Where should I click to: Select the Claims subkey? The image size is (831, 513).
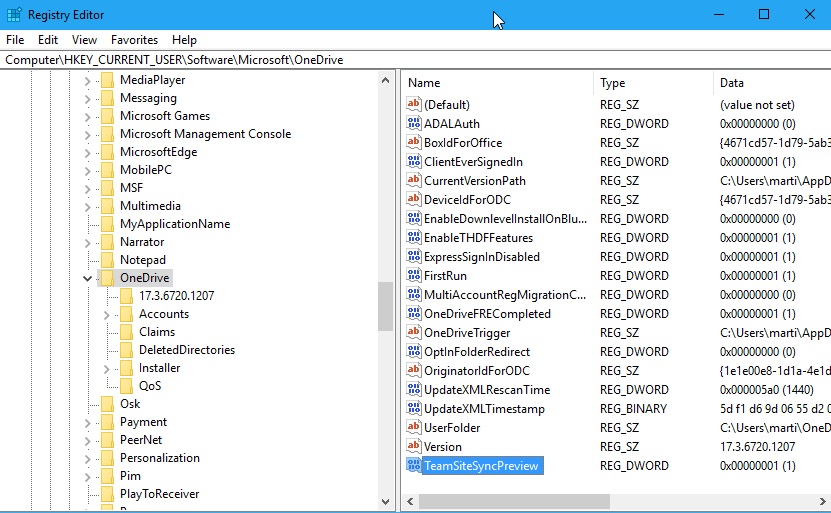157,332
